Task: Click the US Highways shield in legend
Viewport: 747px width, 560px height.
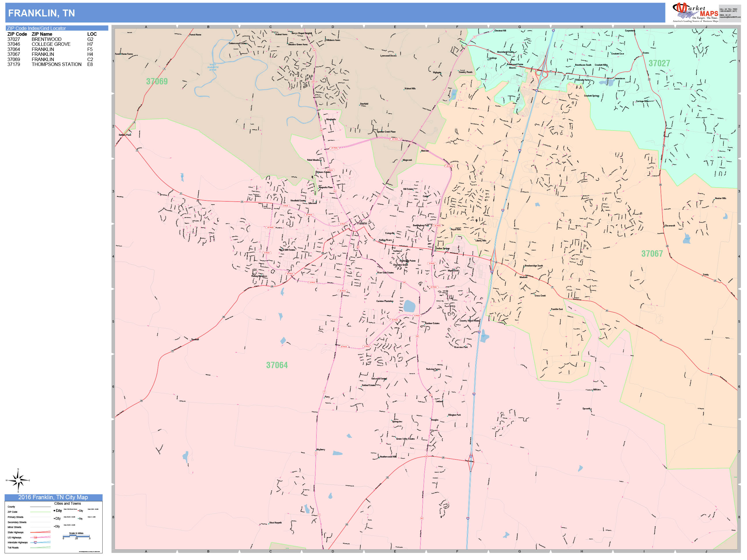Action: [35, 537]
